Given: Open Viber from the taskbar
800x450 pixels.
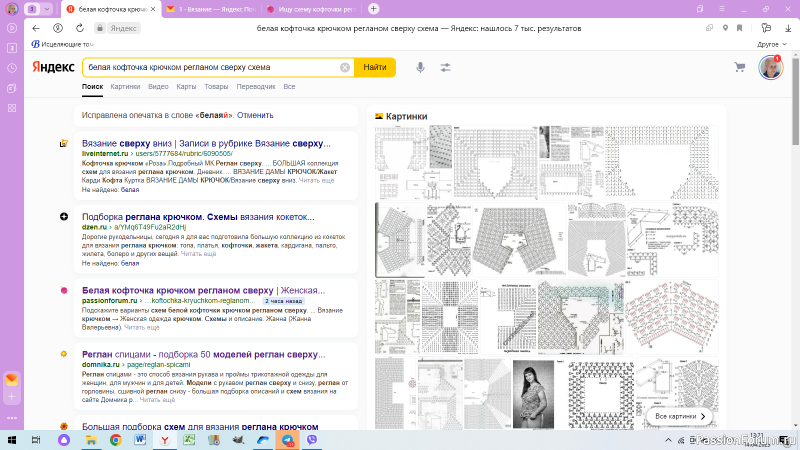Looking at the screenshot, I should 312,439.
